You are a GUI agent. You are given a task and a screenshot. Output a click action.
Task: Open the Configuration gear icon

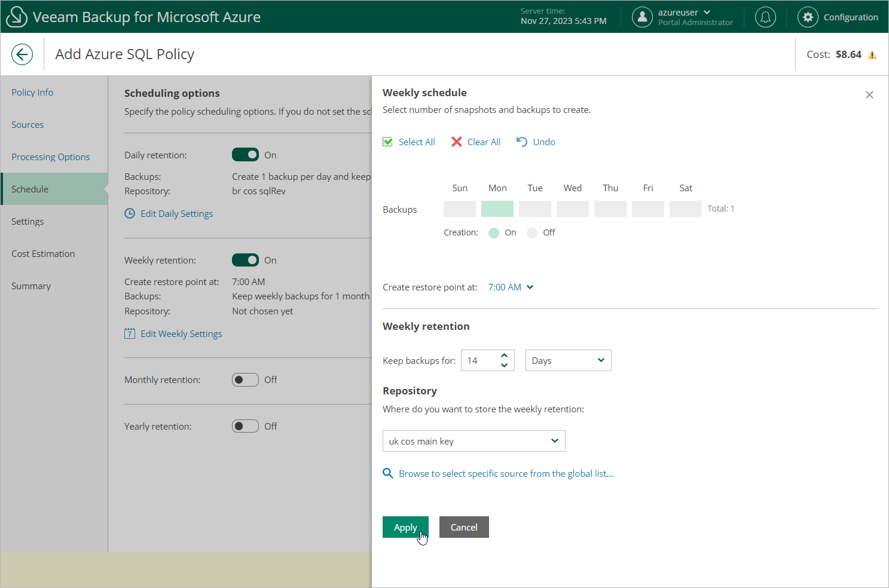(808, 17)
